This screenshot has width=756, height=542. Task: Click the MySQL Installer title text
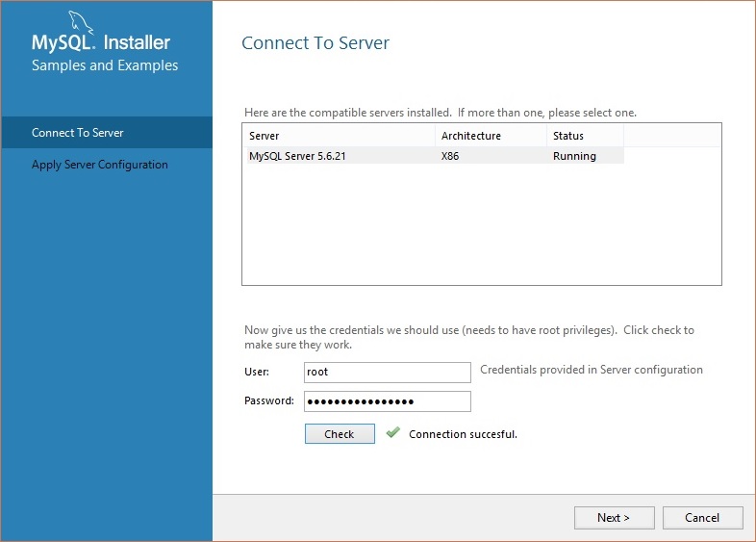(x=101, y=42)
